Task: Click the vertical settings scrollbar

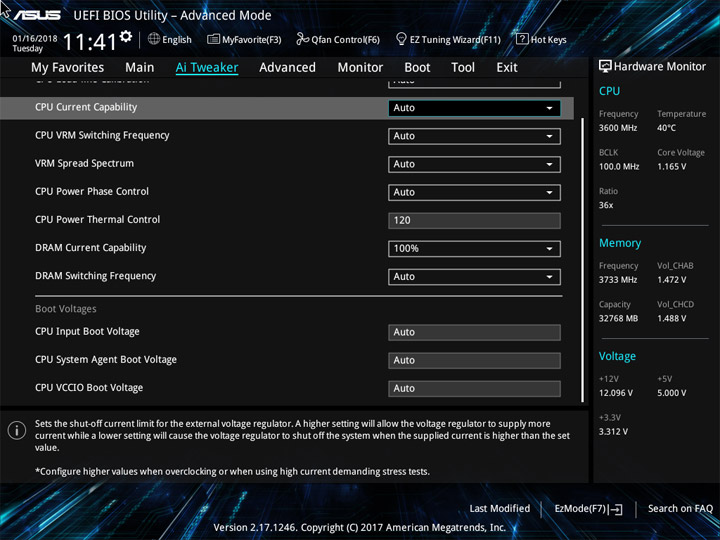Action: click(583, 260)
